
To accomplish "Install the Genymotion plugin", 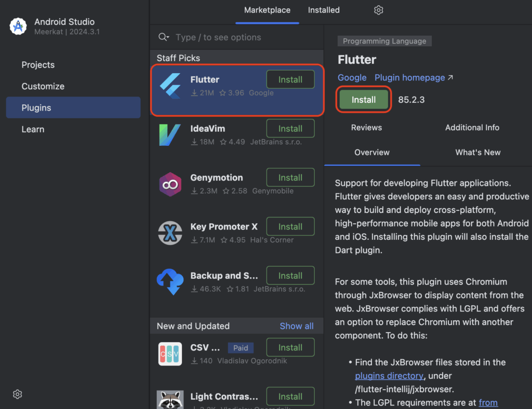I will [290, 178].
